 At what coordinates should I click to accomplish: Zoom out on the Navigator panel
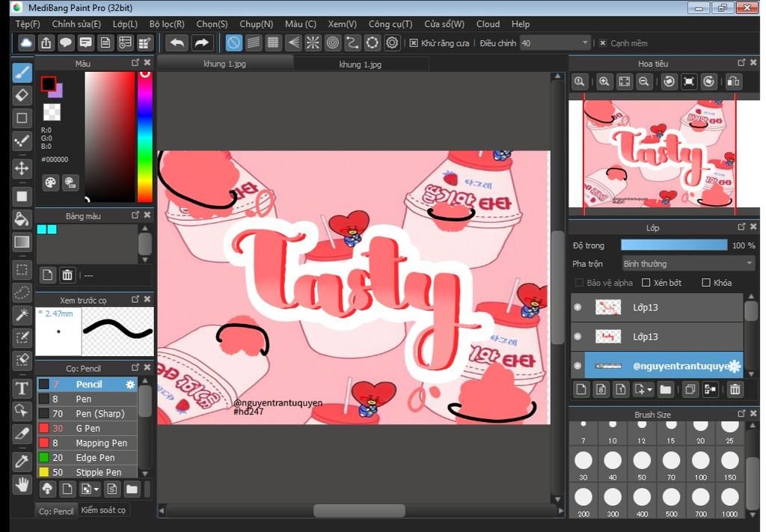coord(644,82)
